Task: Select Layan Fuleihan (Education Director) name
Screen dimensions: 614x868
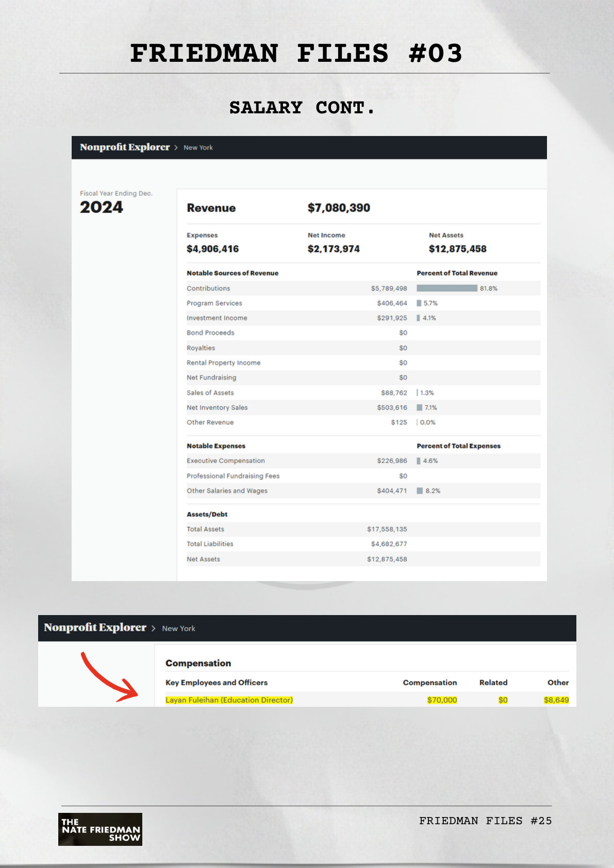Action: pyautogui.click(x=229, y=700)
